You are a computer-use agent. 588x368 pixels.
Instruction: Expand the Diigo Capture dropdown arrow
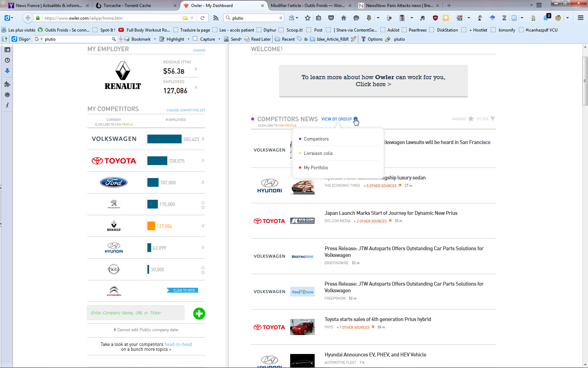pyautogui.click(x=219, y=39)
